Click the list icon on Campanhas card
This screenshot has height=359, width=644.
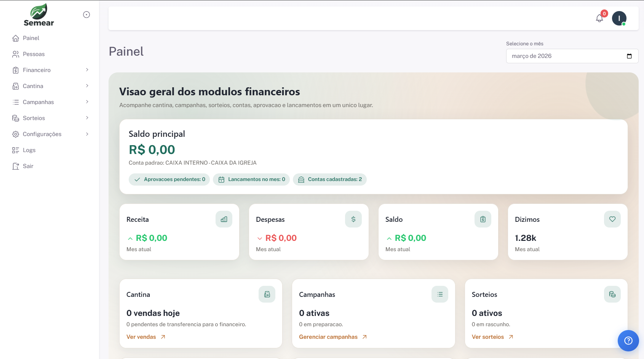coord(440,294)
